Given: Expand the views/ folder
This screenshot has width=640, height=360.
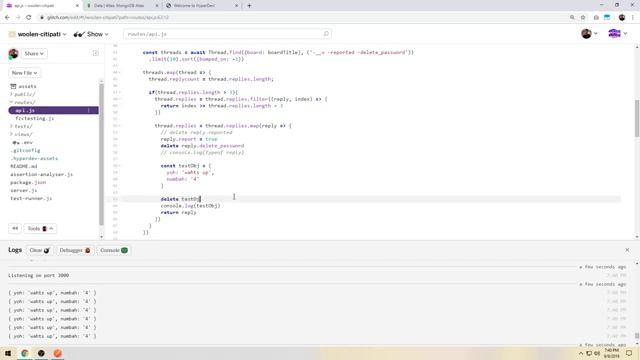Looking at the screenshot, I should point(22,134).
